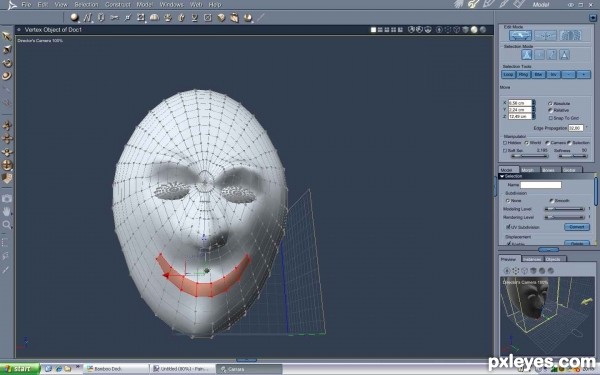Click the Convert button
Viewport: 600px width, 375px height.
coord(577,227)
